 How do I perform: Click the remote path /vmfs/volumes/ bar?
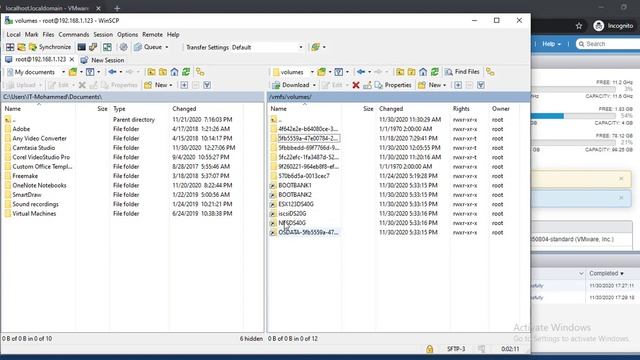[x=398, y=97]
